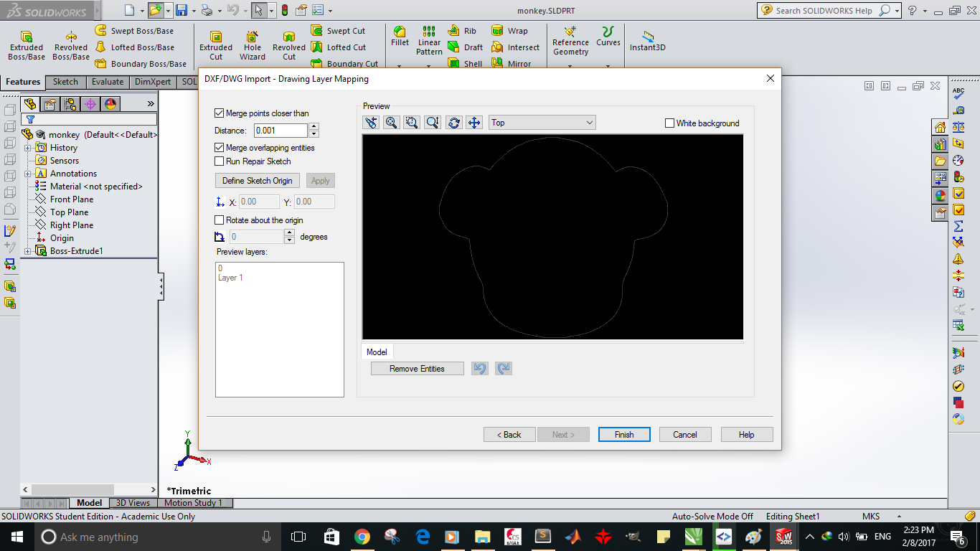This screenshot has width=980, height=551.
Task: Click the Distance input field
Action: pyautogui.click(x=281, y=131)
